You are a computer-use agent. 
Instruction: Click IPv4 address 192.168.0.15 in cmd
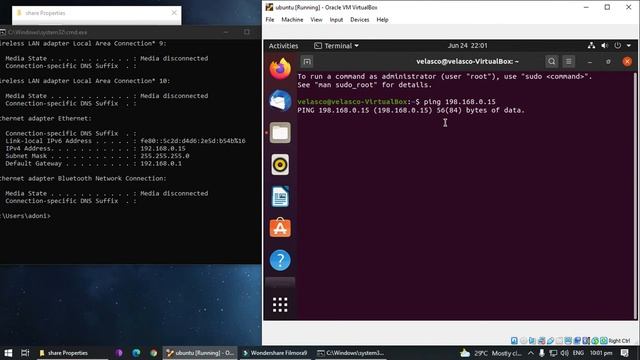pyautogui.click(x=163, y=149)
